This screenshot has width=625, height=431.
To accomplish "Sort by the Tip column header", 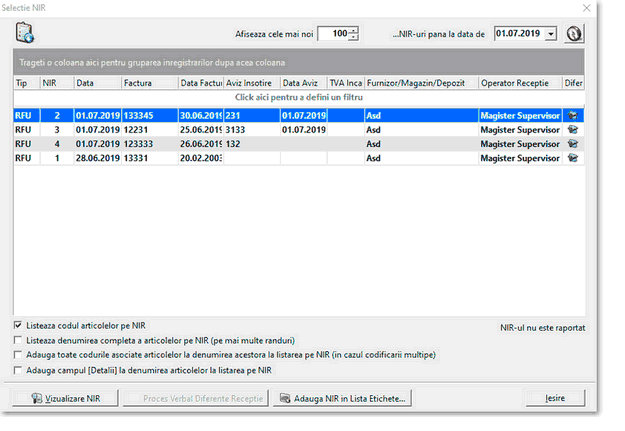I will click(27, 83).
